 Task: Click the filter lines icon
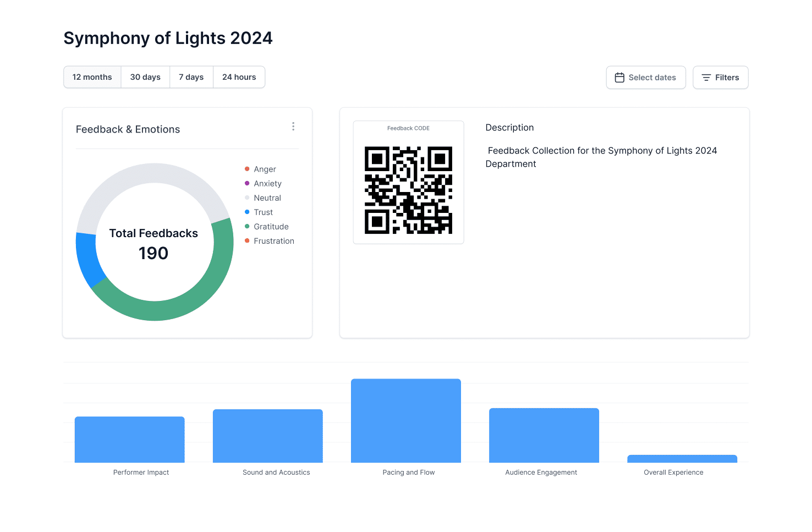706,78
